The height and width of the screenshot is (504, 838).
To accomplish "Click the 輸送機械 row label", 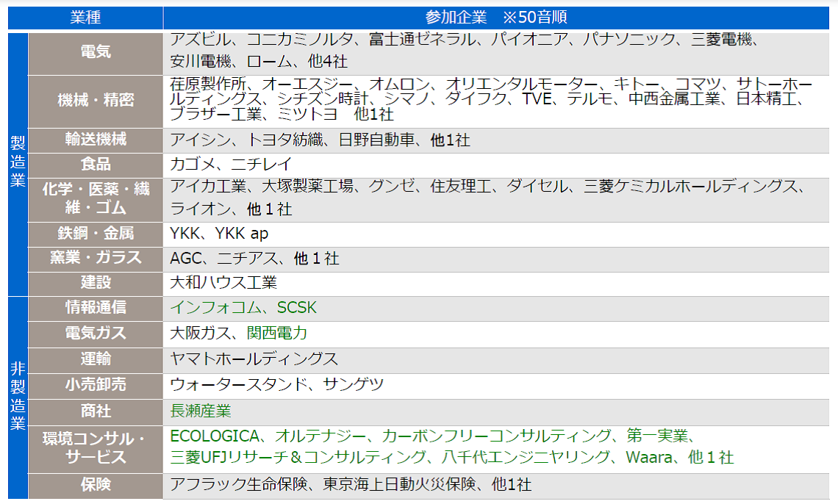I will click(96, 140).
